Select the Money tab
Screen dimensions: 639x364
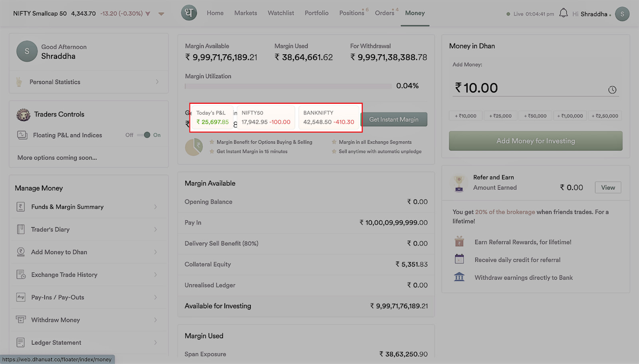[415, 13]
